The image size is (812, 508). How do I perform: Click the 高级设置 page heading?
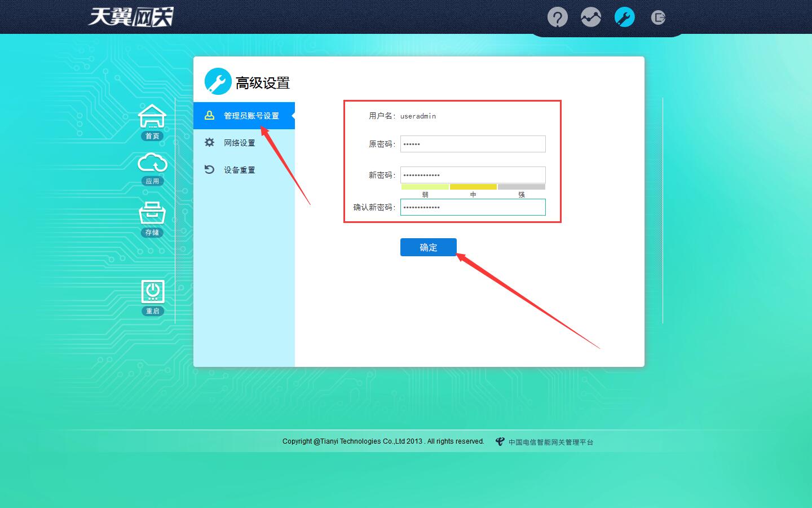click(x=263, y=83)
